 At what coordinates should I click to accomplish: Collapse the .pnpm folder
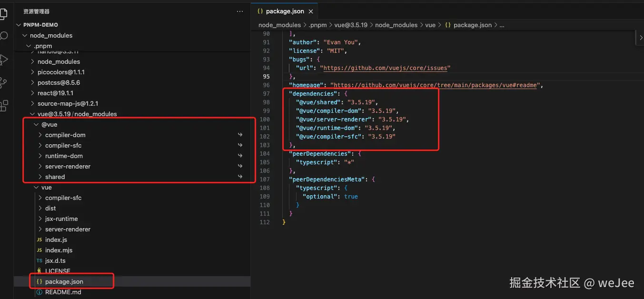(x=29, y=46)
